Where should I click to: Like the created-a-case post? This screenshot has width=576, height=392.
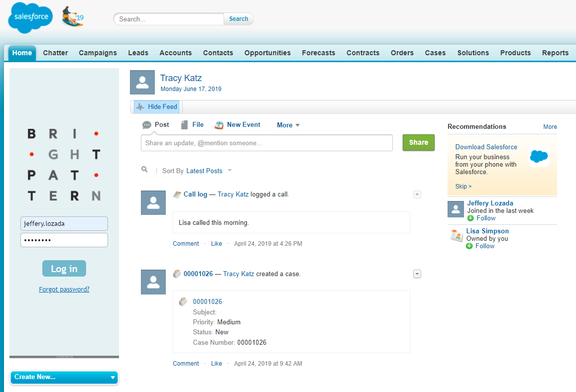(x=217, y=364)
